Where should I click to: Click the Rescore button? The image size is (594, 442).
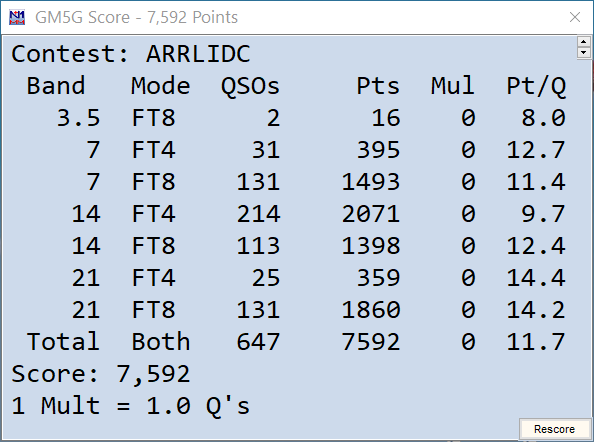click(554, 429)
